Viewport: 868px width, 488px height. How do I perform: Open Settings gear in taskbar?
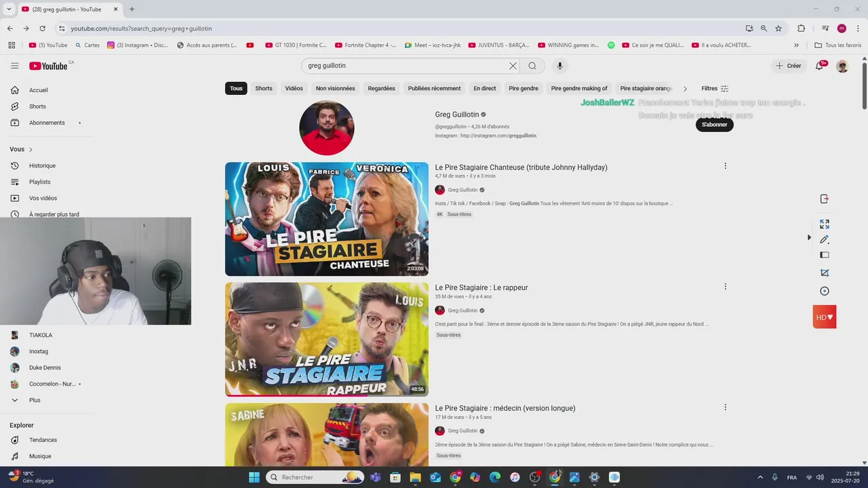click(x=594, y=477)
